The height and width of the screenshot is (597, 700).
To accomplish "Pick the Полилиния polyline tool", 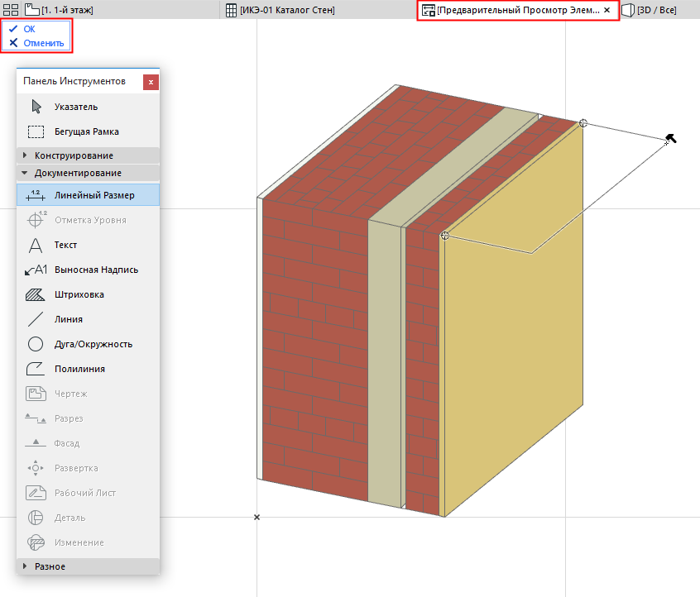I will [x=88, y=369].
